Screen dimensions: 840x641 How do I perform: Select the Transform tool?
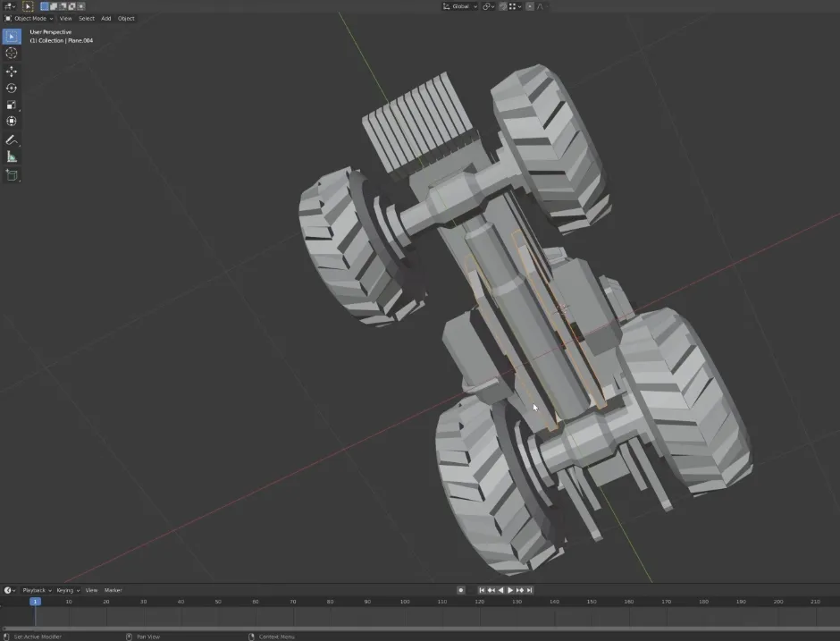click(12, 121)
